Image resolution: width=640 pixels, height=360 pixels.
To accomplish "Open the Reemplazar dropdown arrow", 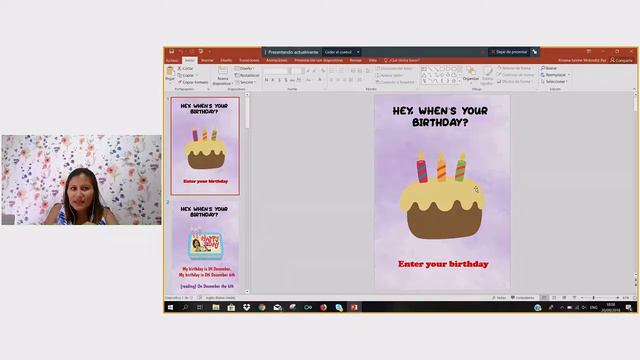I will 569,75.
